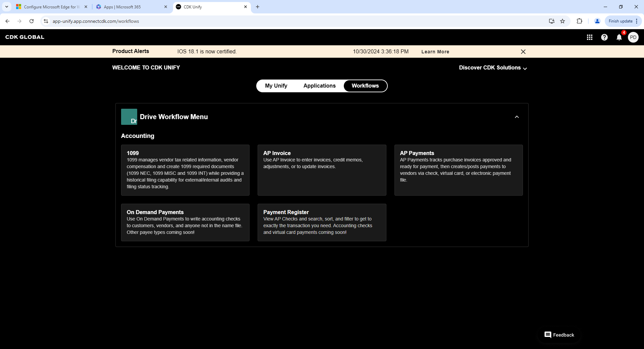Bookmark this page with the star
The width and height of the screenshot is (644, 349).
[x=562, y=21]
